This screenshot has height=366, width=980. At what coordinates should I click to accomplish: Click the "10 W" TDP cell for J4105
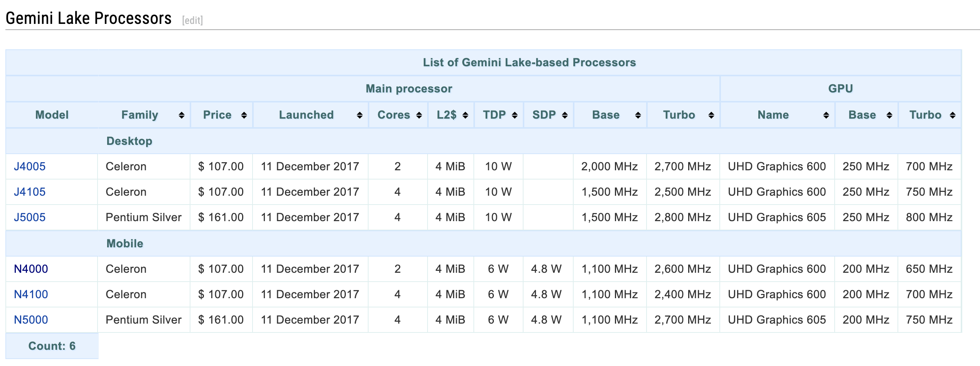(x=498, y=192)
